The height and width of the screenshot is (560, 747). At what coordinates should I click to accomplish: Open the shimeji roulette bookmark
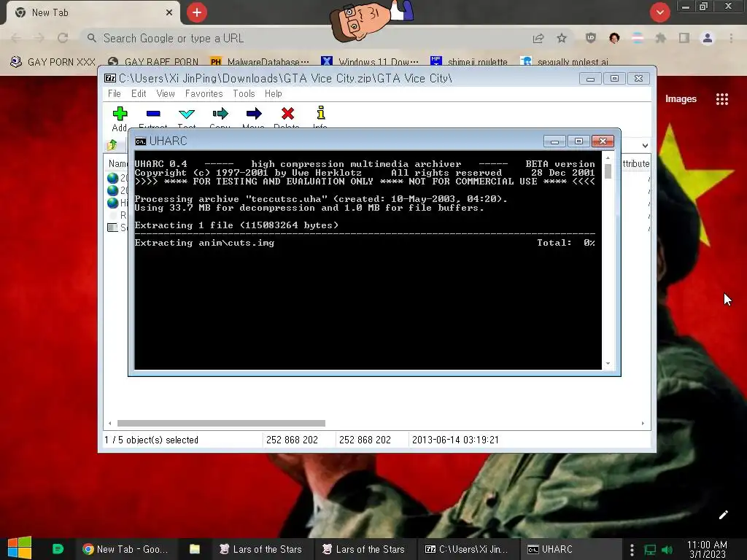pyautogui.click(x=468, y=62)
